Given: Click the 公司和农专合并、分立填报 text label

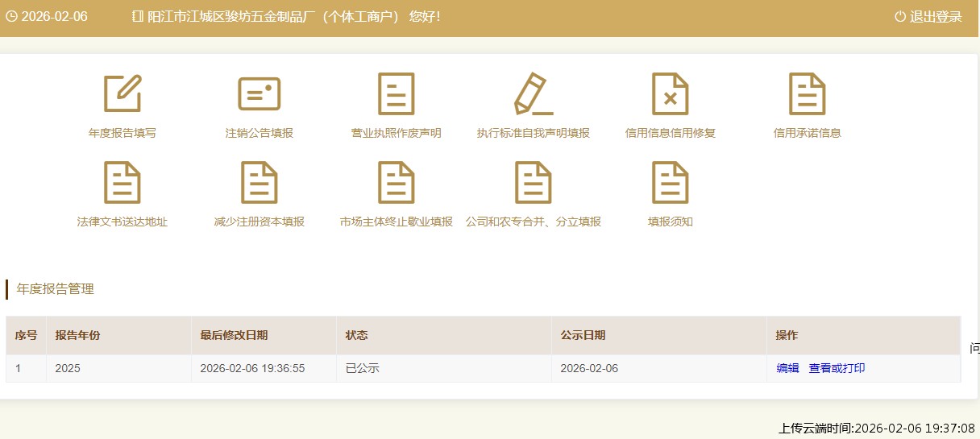Looking at the screenshot, I should (534, 222).
